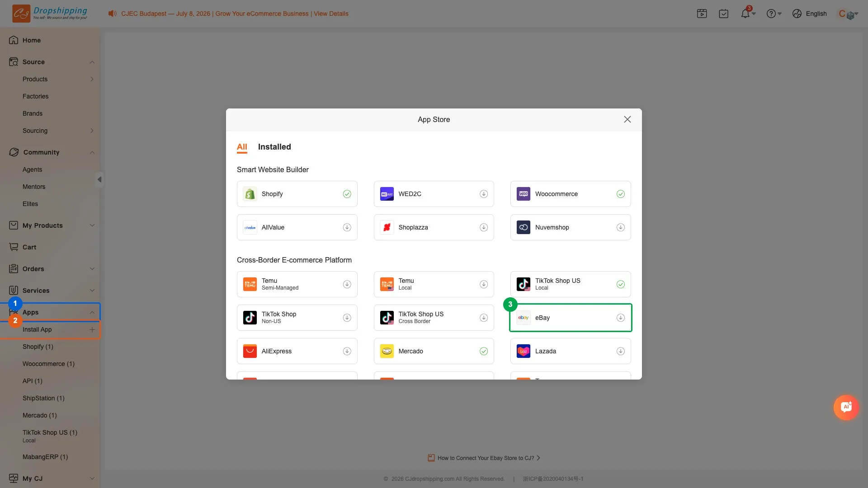Open Agents under Community
This screenshot has width=868, height=488.
(x=32, y=169)
